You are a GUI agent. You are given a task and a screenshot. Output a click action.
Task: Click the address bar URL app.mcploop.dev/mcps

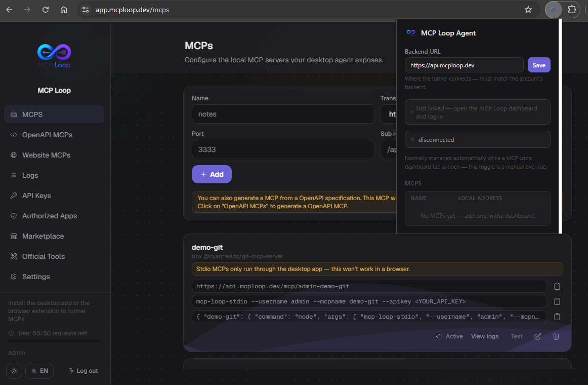coord(132,10)
